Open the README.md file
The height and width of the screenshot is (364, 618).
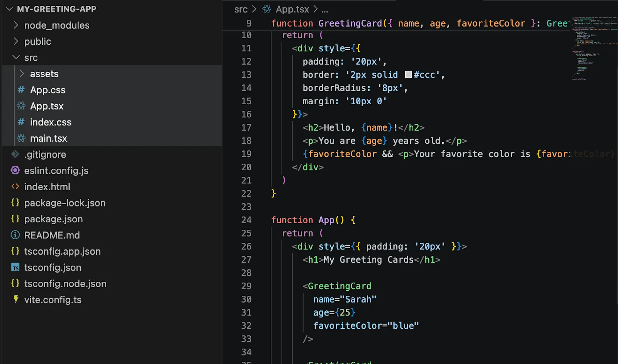[x=52, y=235]
